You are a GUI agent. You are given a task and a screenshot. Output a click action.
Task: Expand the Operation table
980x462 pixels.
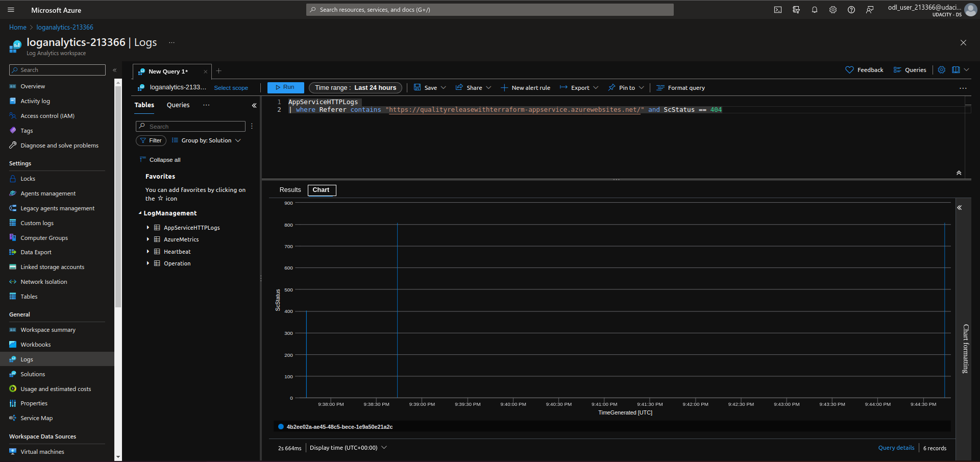point(148,263)
